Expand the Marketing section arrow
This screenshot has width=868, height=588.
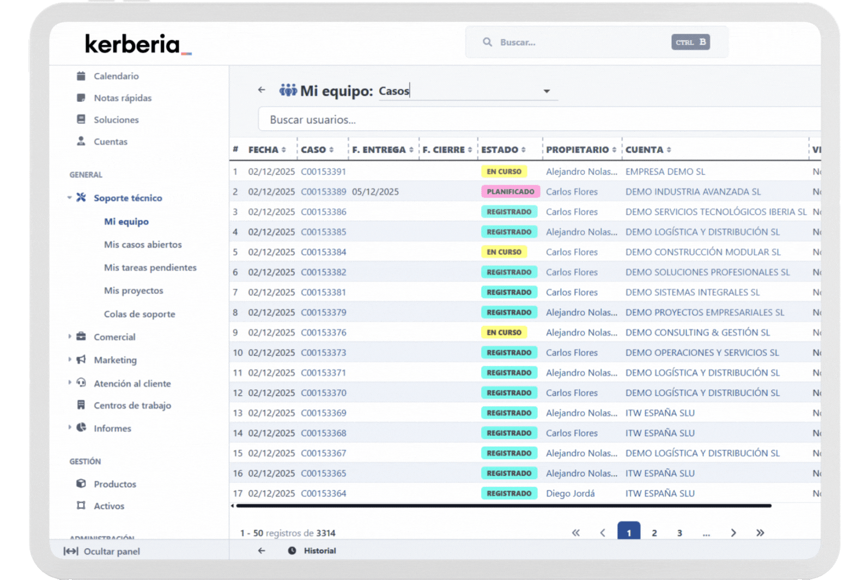point(69,359)
